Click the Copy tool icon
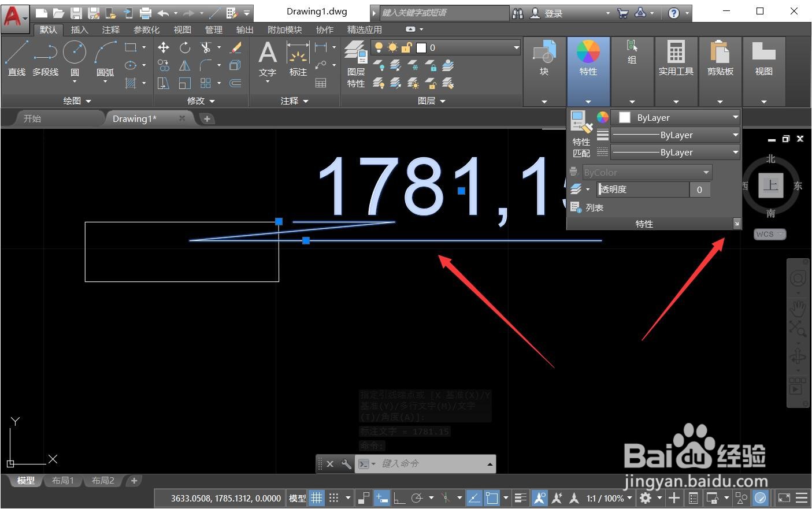 coord(164,65)
